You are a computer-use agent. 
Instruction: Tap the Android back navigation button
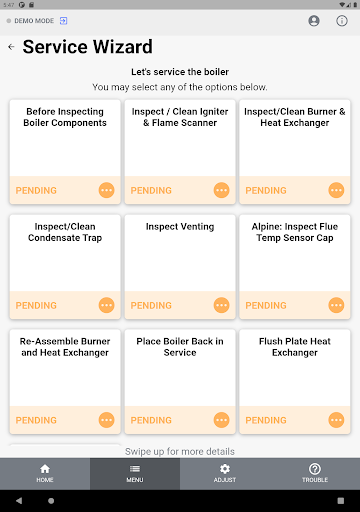click(19, 501)
